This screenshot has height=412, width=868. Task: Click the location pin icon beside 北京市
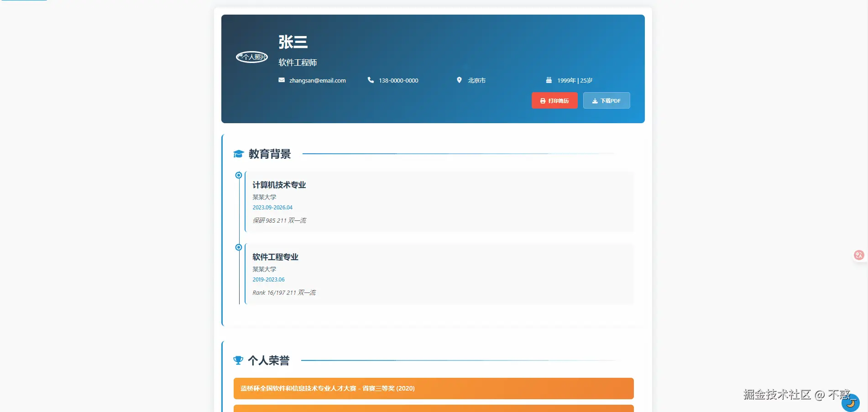point(459,80)
